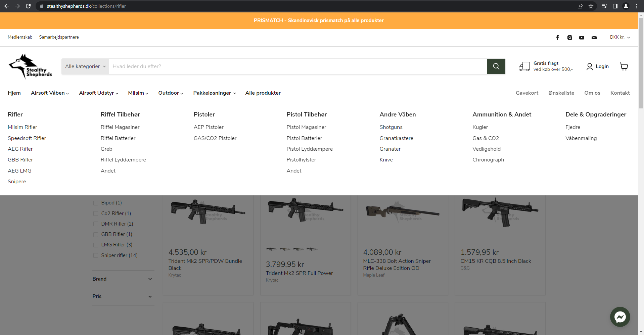
Task: Open the Alle kategorier dropdown
Action: tap(85, 66)
